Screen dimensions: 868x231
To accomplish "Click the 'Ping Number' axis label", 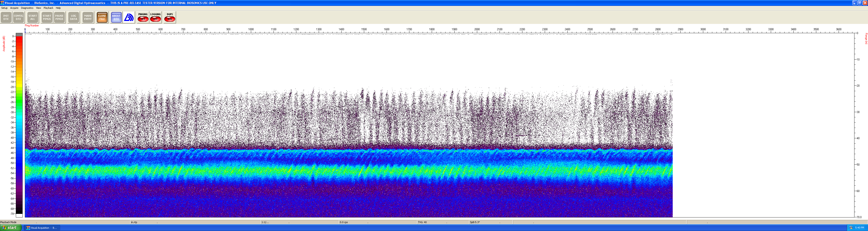I will [x=32, y=25].
